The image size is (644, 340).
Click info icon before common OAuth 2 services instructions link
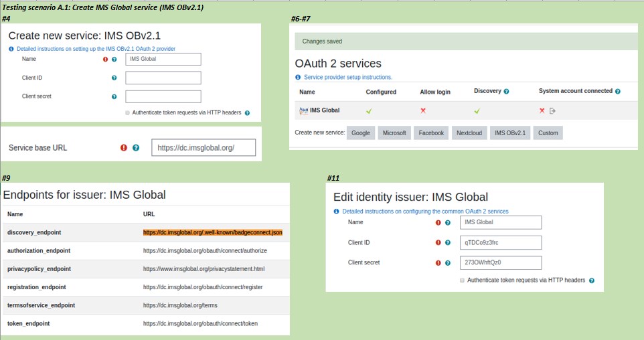tap(336, 211)
